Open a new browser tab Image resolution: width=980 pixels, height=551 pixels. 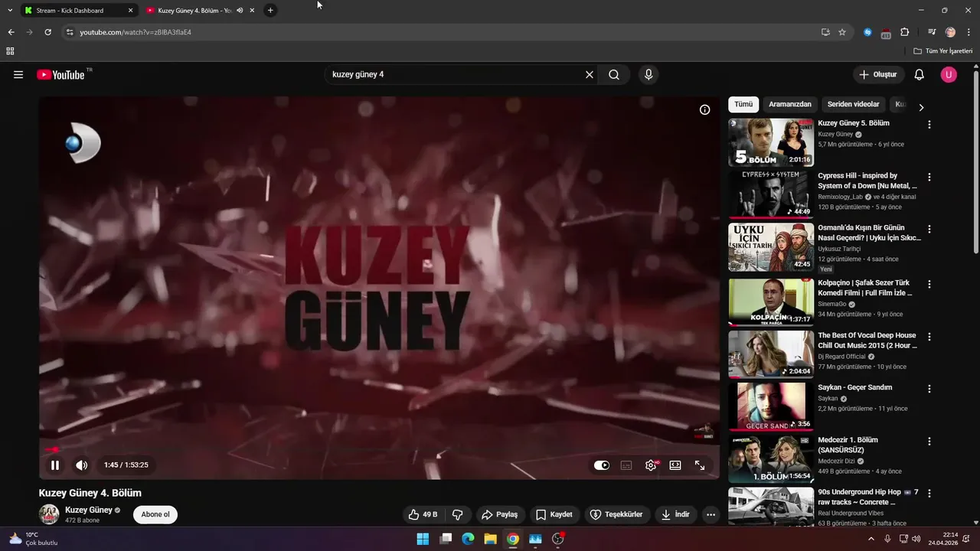[x=270, y=11]
